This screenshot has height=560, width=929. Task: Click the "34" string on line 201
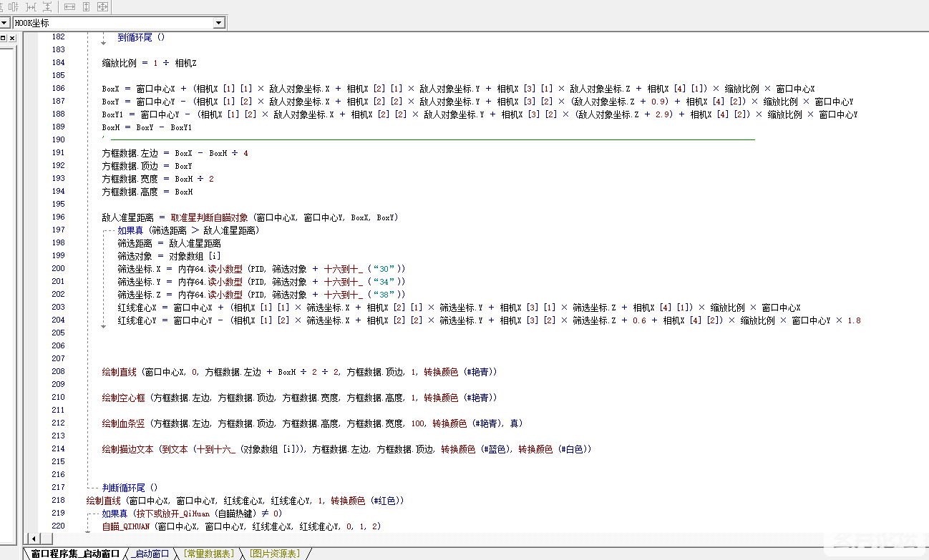(x=385, y=282)
